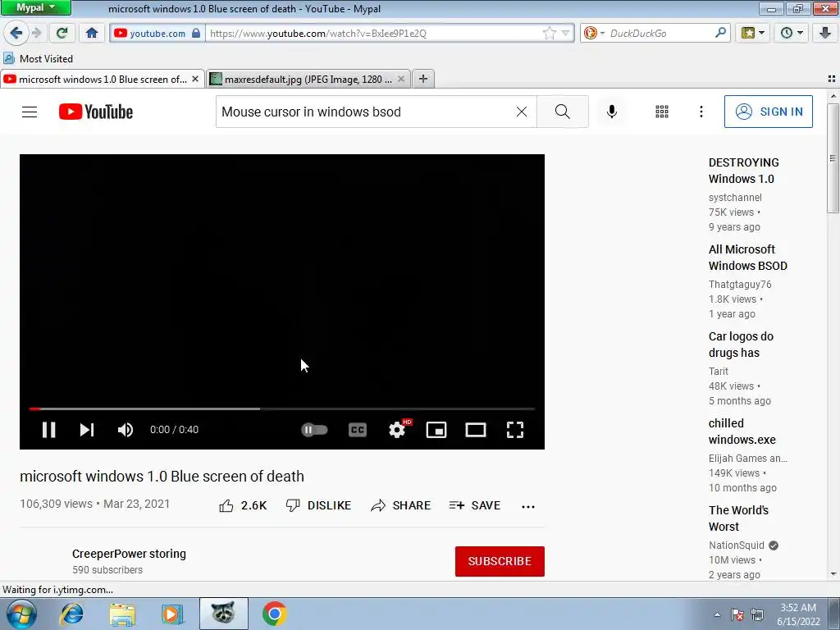
Task: Open the 3:52 AM taskbar clock
Action: pyautogui.click(x=798, y=614)
